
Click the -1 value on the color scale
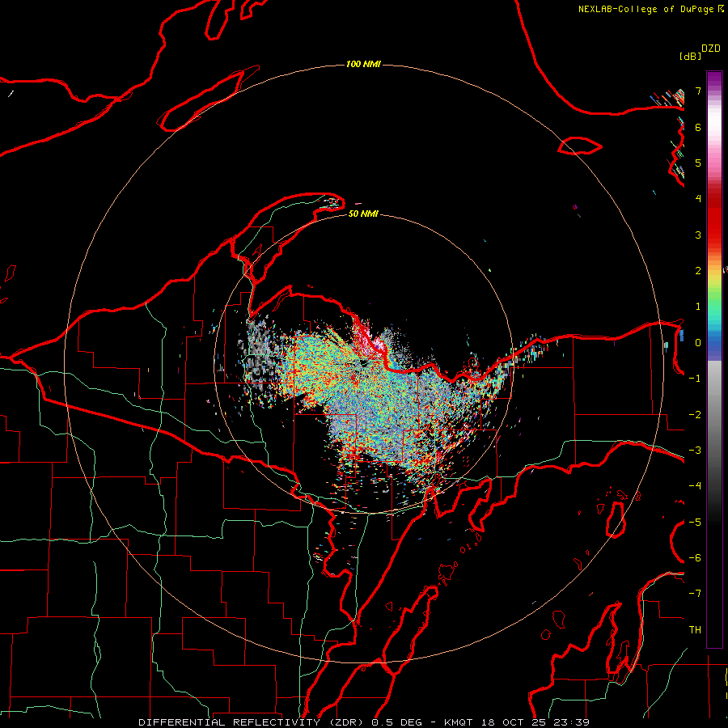click(695, 379)
